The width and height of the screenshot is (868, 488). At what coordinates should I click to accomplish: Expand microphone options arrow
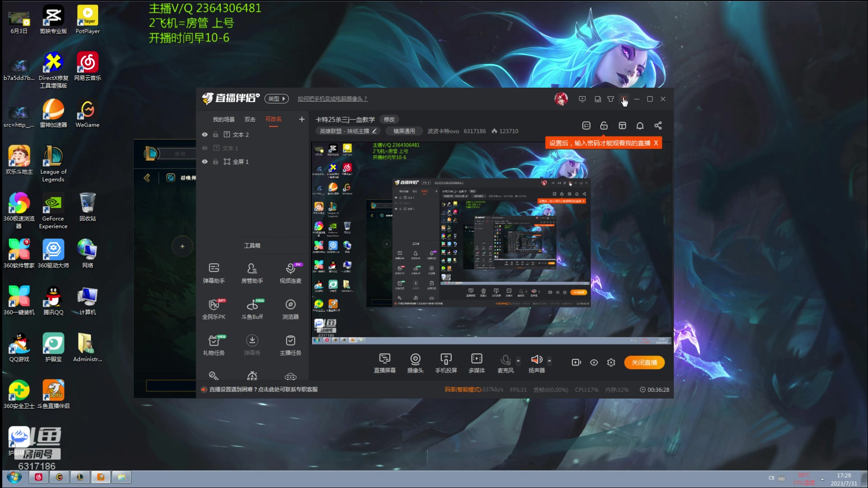coord(518,361)
